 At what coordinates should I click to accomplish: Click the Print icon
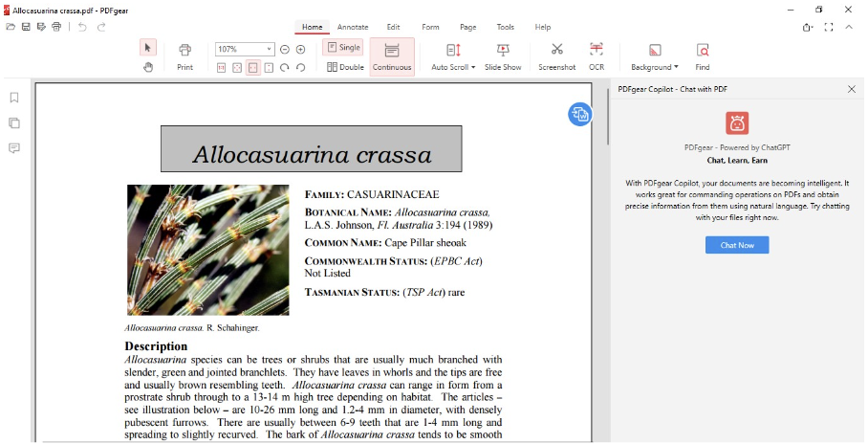pyautogui.click(x=184, y=55)
